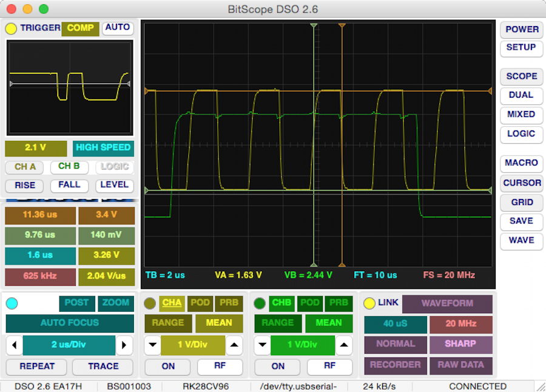Screen dimensions: 546x392
Task: Click the green voltage cursor marker on left edge
Action: 147,191
